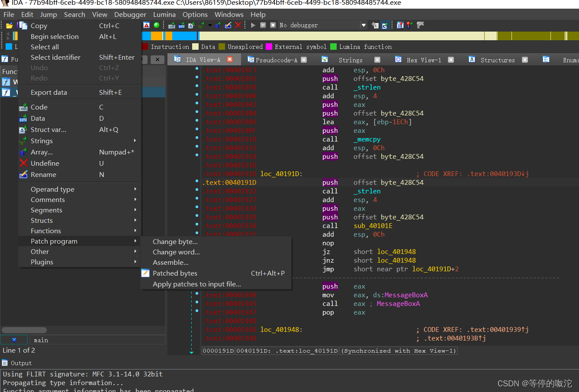579x392 pixels.
Task: Click the Code conversion toolbar icon
Action: pos(172,26)
